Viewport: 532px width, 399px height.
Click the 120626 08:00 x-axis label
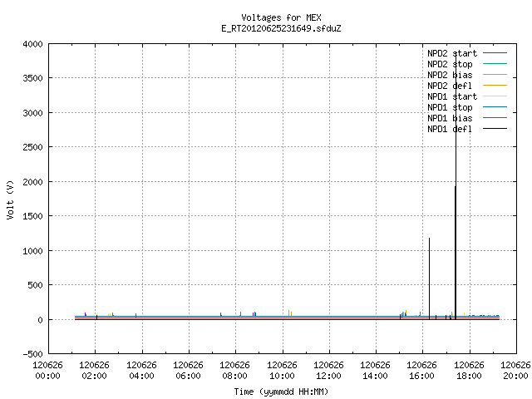pyautogui.click(x=234, y=371)
